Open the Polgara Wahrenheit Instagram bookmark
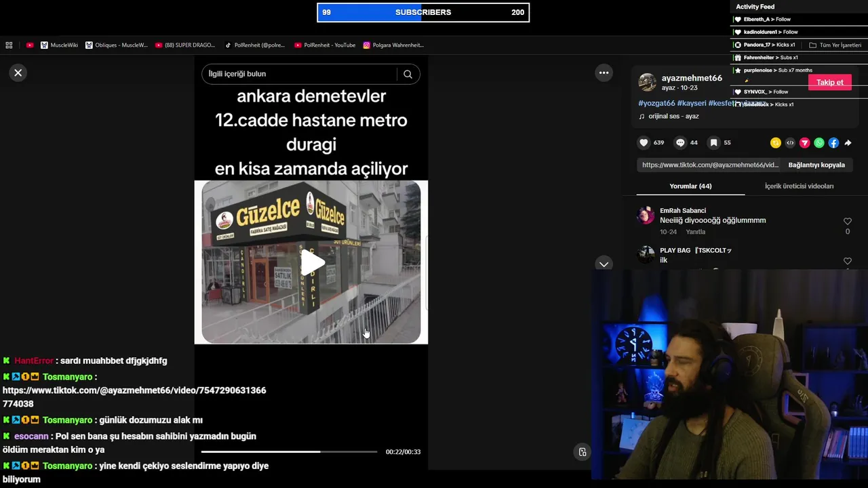 click(393, 45)
